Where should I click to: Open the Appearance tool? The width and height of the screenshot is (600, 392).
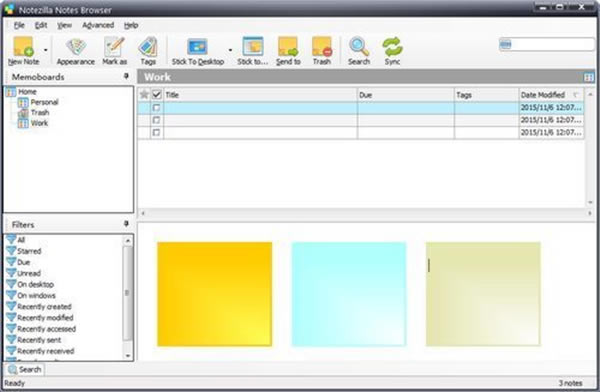(76, 47)
